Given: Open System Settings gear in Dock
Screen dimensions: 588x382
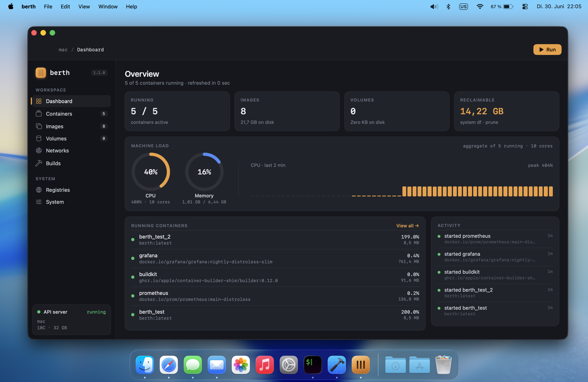Looking at the screenshot, I should point(289,364).
